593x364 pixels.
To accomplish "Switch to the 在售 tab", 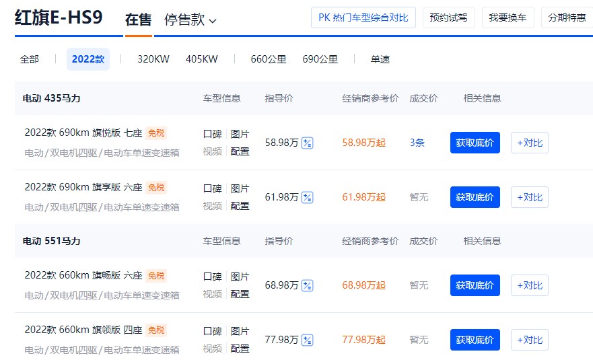I will [x=138, y=20].
